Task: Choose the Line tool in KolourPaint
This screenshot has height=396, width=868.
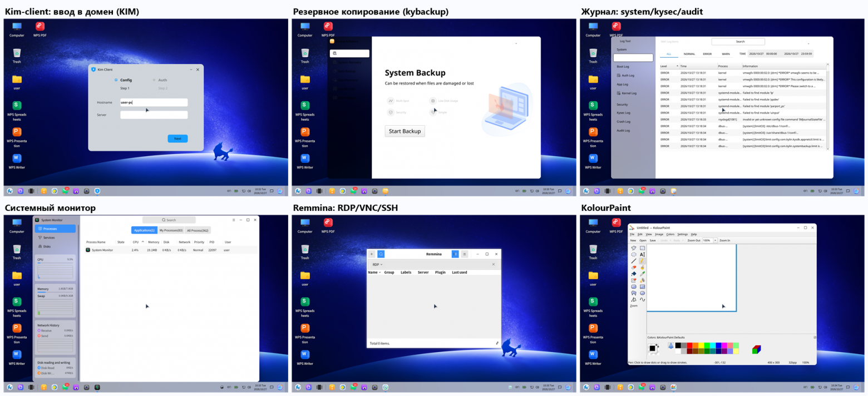Action: click(634, 261)
